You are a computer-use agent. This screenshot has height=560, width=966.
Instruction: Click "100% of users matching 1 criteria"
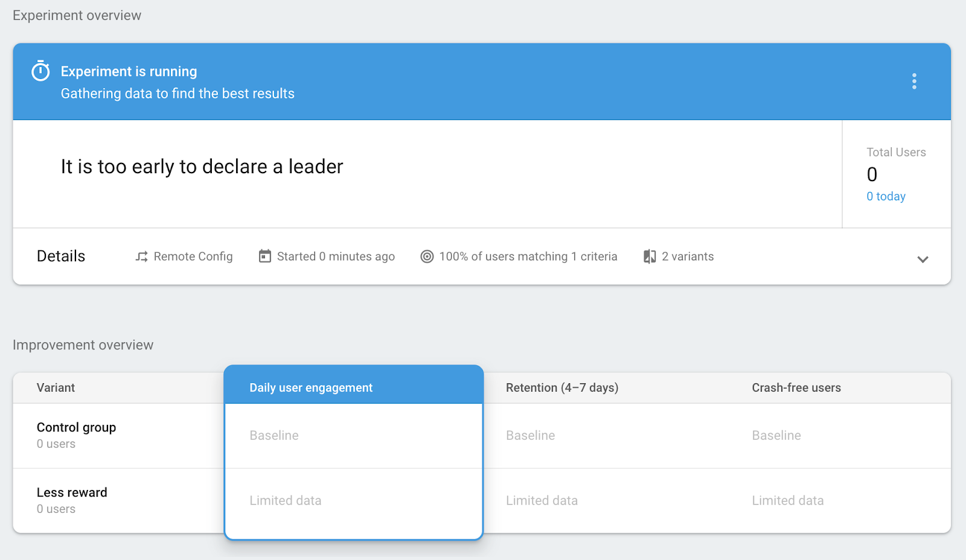pos(528,256)
